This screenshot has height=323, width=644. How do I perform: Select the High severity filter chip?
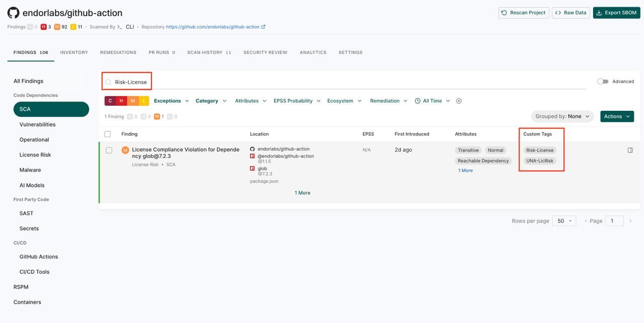click(120, 100)
